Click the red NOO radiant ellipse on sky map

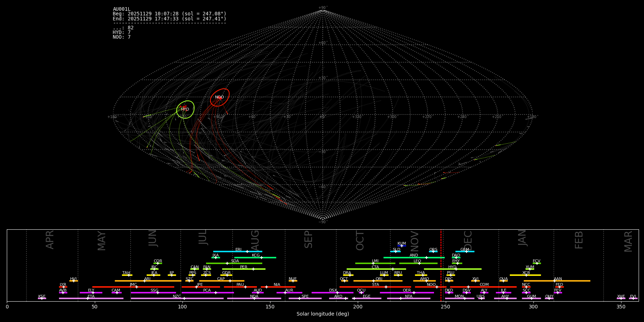220,97
